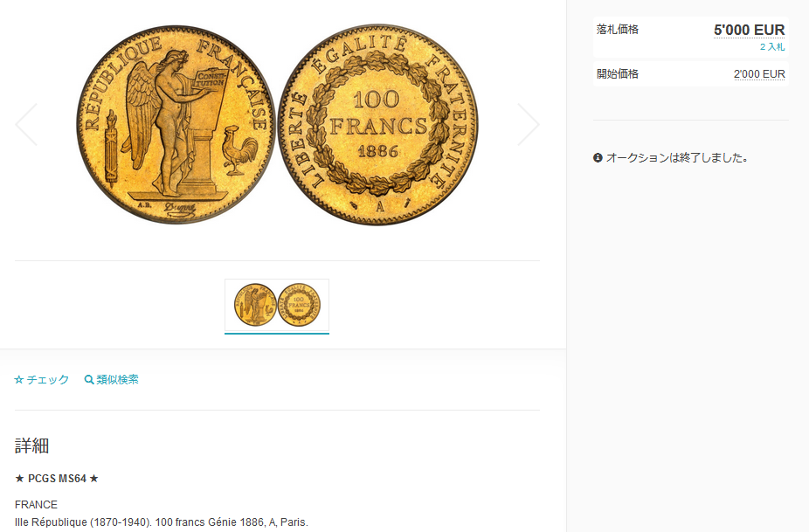Select the coin pair thumbnail
Screen dimensions: 809x532
[277, 305]
